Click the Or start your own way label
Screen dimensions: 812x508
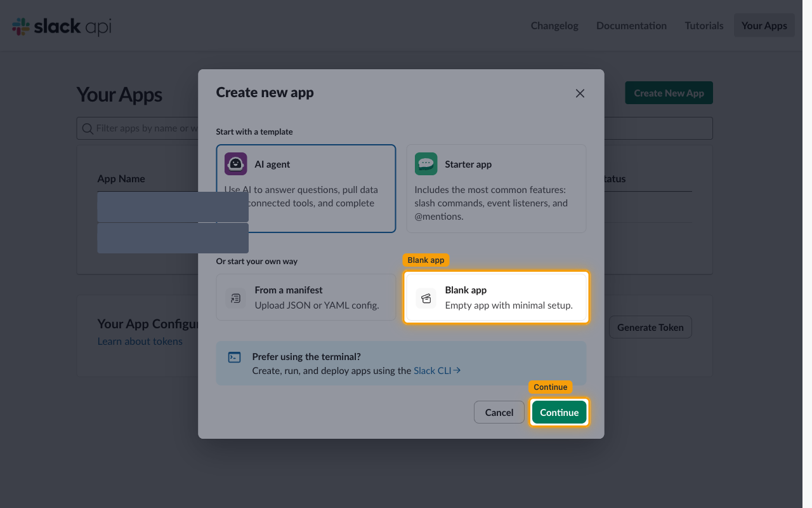tap(257, 261)
